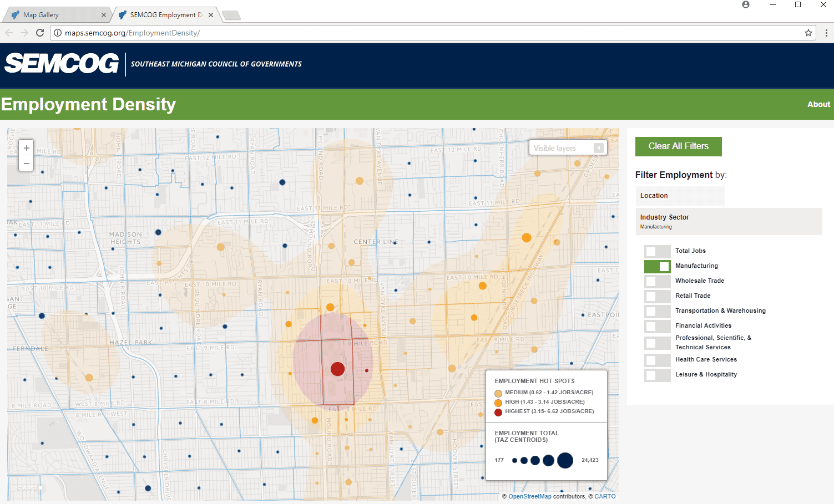Image resolution: width=834 pixels, height=504 pixels.
Task: Click the red HIGHEST legend swatch
Action: [x=498, y=411]
